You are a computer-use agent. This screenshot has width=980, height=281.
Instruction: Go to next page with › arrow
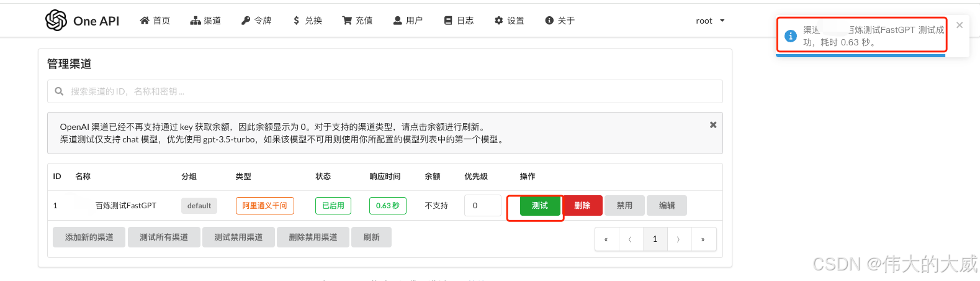tap(678, 239)
